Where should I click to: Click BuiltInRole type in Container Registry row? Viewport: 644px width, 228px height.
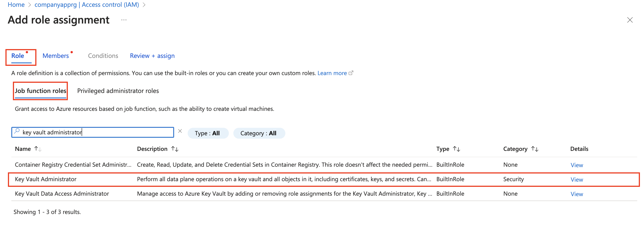[450, 165]
